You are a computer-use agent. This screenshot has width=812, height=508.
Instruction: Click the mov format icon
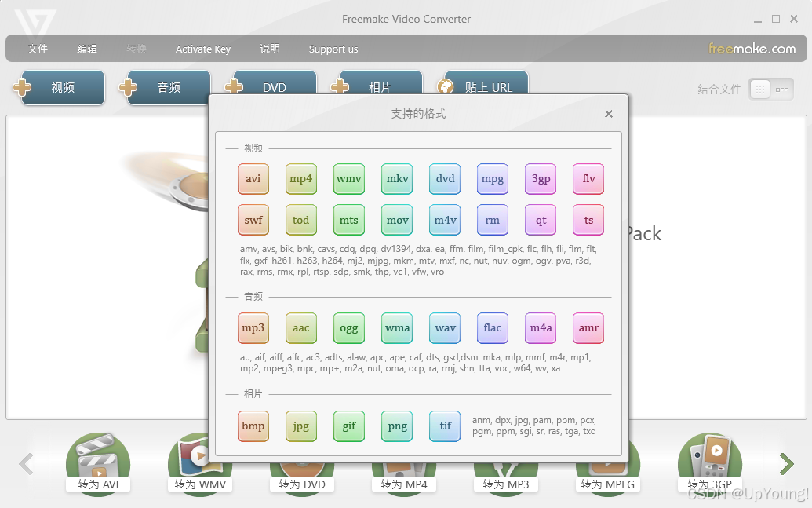[x=397, y=220]
